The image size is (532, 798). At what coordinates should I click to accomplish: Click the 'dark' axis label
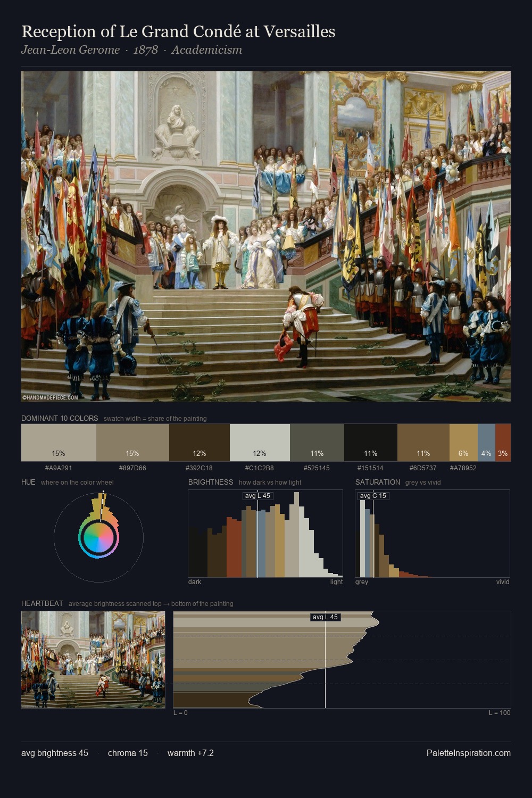[x=195, y=582]
